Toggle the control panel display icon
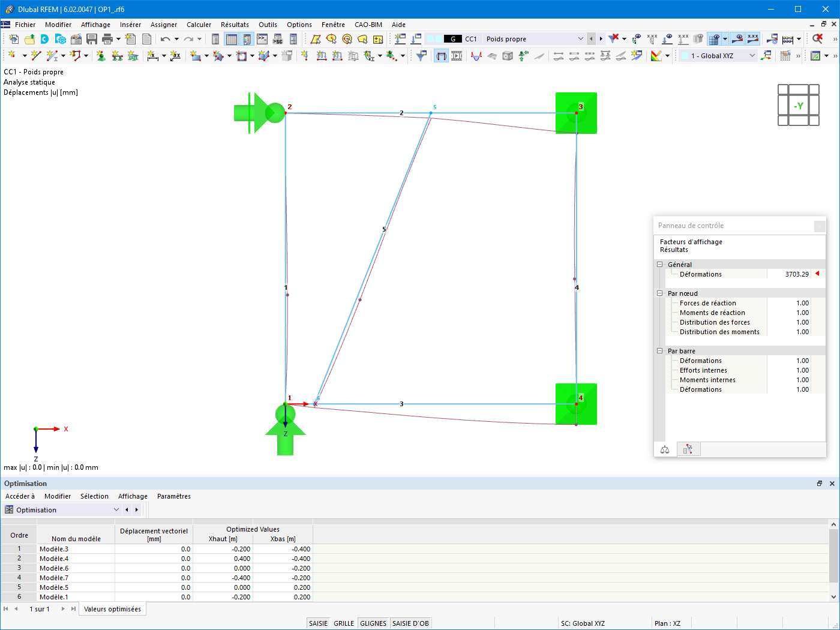This screenshot has width=840, height=630. pos(247,39)
